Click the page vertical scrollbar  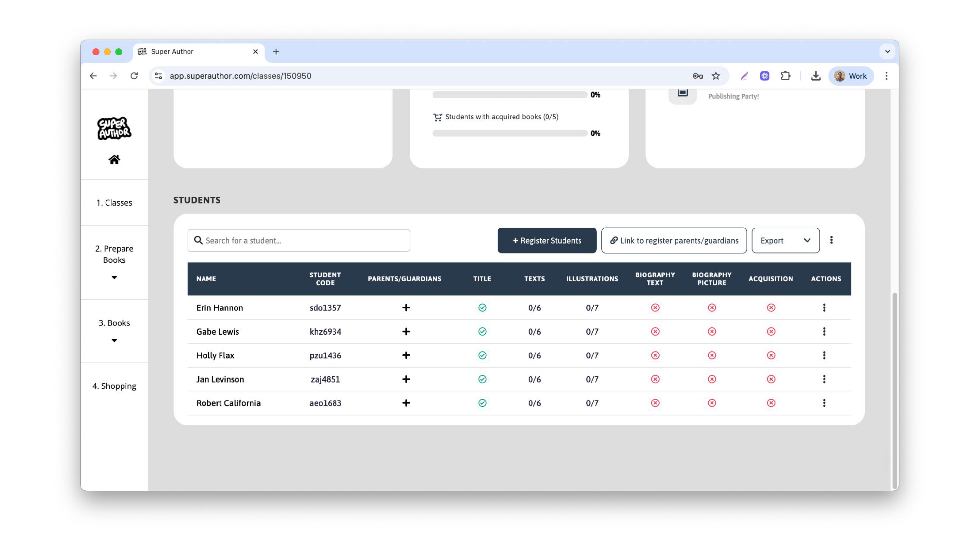point(895,390)
